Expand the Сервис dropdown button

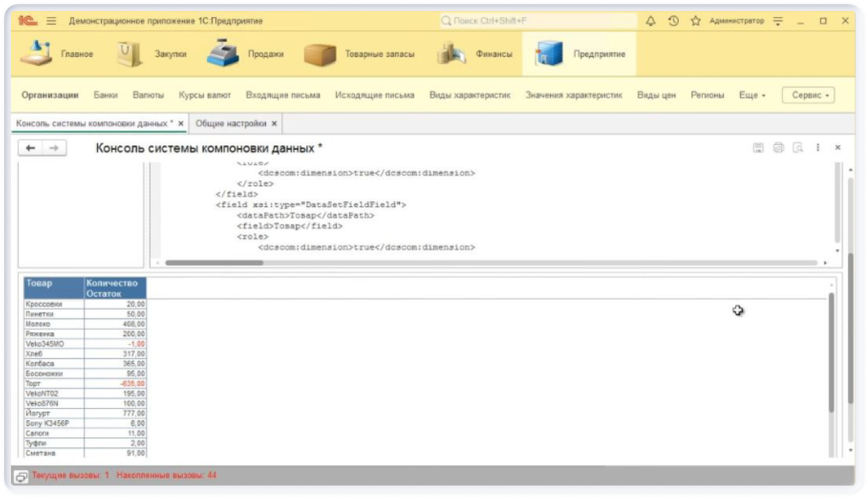(x=808, y=96)
